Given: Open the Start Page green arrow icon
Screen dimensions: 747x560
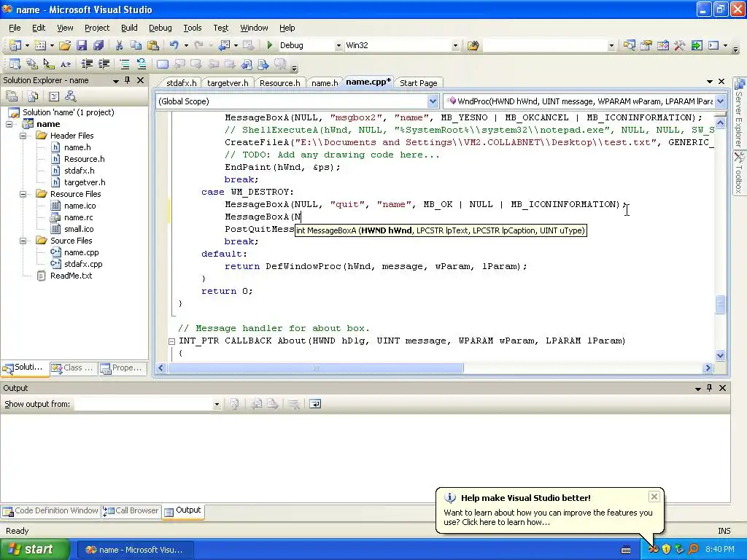Looking at the screenshot, I should click(697, 45).
